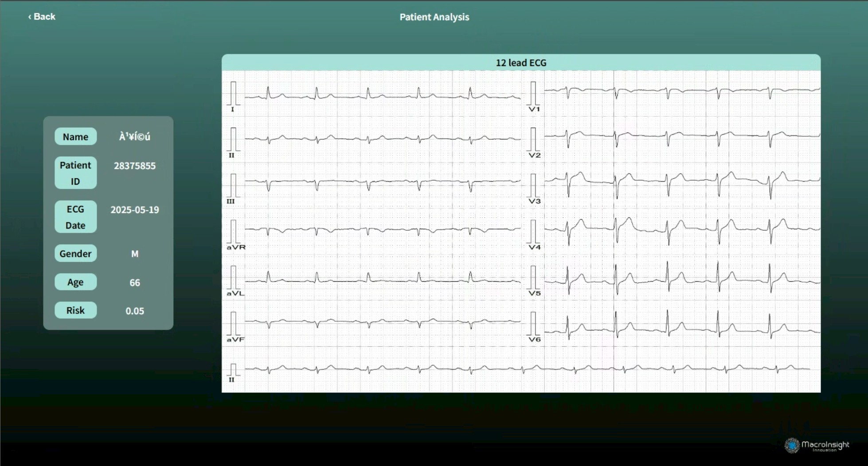Click the lead I label
This screenshot has height=466, width=868.
(x=232, y=109)
